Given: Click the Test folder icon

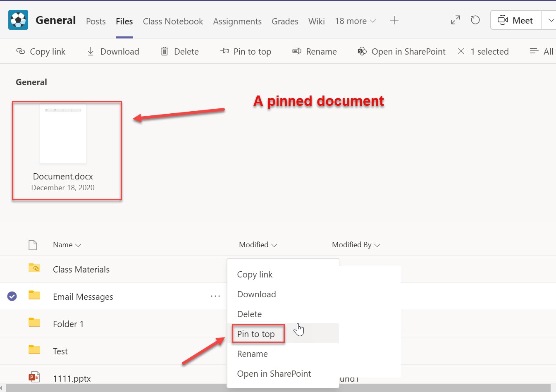Looking at the screenshot, I should point(34,350).
